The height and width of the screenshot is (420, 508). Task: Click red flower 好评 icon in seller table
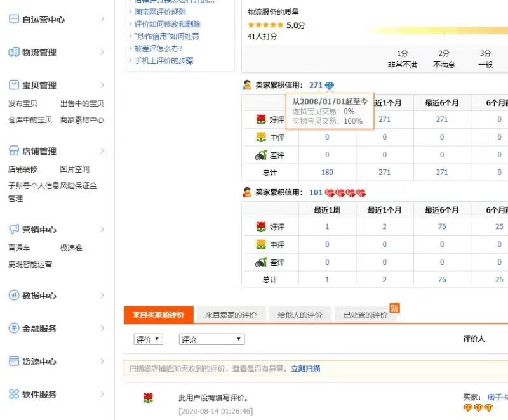(x=261, y=119)
